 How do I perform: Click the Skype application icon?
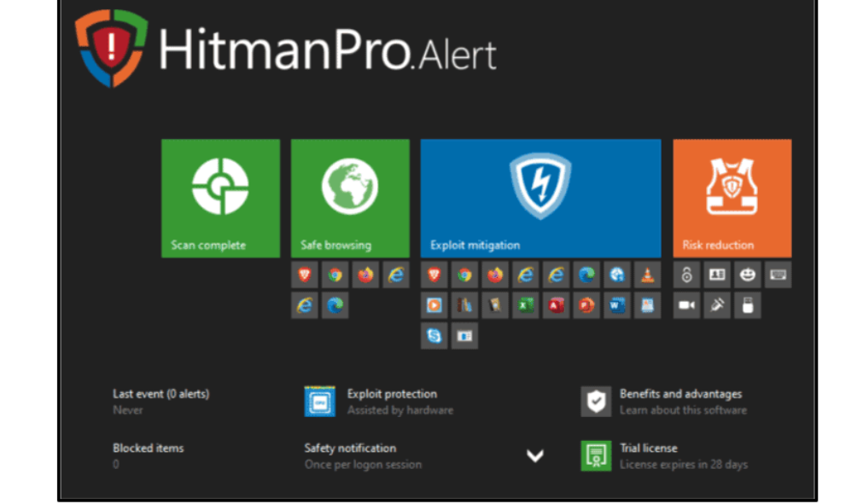(x=434, y=336)
